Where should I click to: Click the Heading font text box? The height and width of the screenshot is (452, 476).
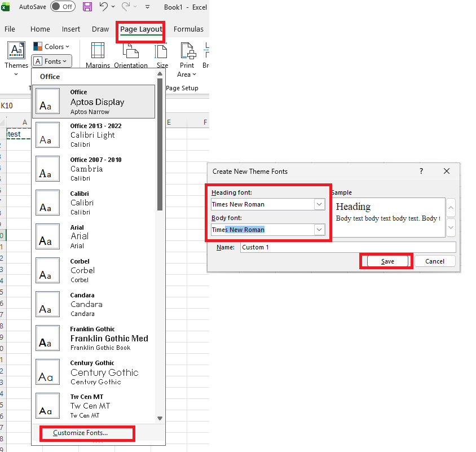pos(263,204)
